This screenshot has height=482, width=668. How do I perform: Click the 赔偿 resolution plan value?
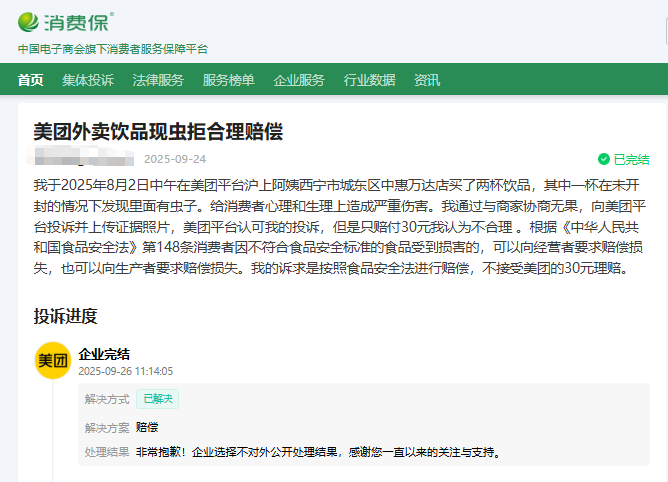147,427
